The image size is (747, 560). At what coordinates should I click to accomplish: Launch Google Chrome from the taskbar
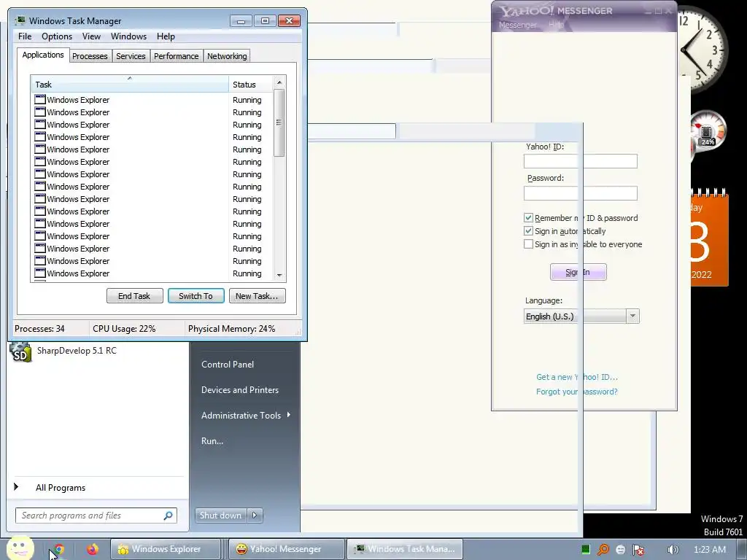click(58, 549)
